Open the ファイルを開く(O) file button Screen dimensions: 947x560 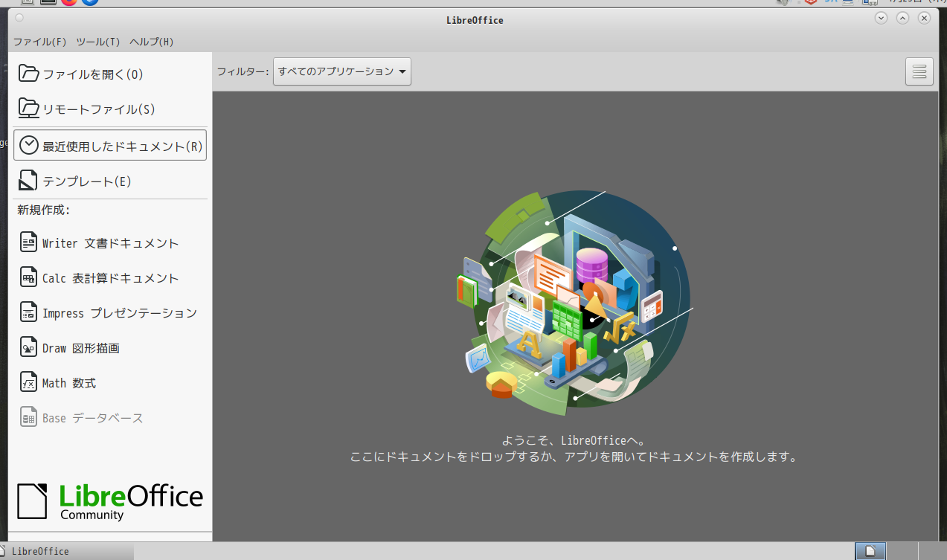110,74
